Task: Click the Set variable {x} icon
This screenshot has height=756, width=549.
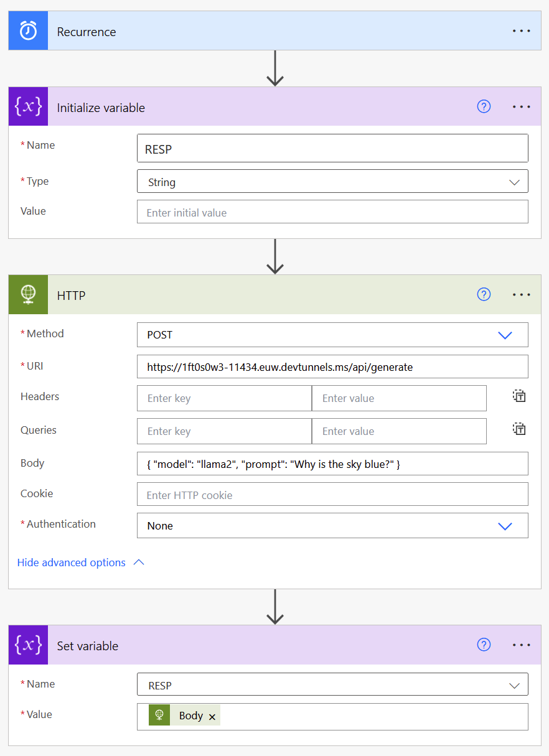Action: tap(27, 645)
